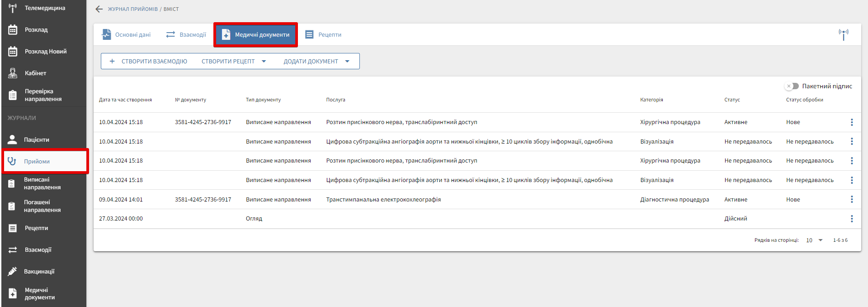Click the plus icon in Створити взаємодію
The height and width of the screenshot is (307, 868).
click(x=112, y=61)
